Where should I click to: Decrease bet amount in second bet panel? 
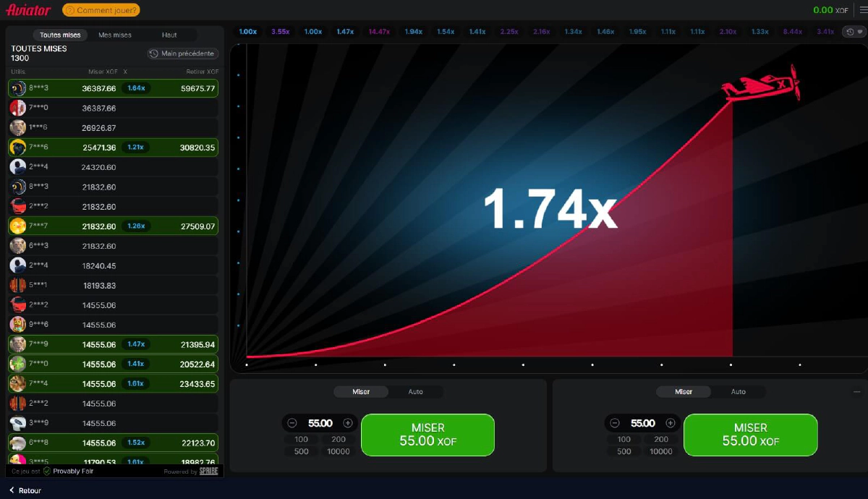(x=615, y=423)
